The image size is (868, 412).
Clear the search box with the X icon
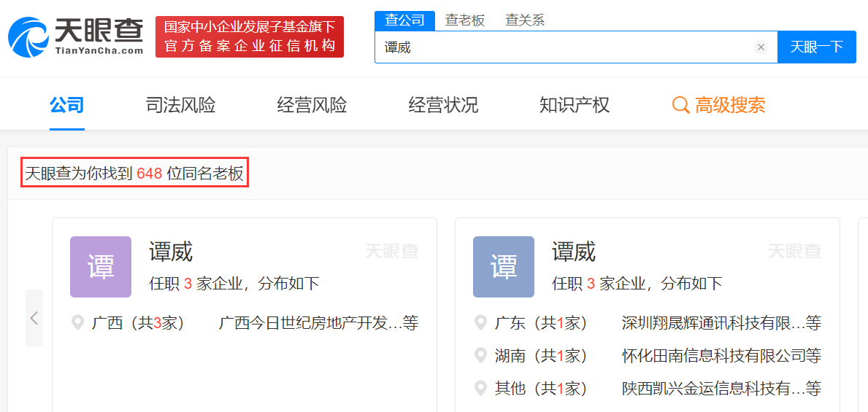tap(761, 47)
